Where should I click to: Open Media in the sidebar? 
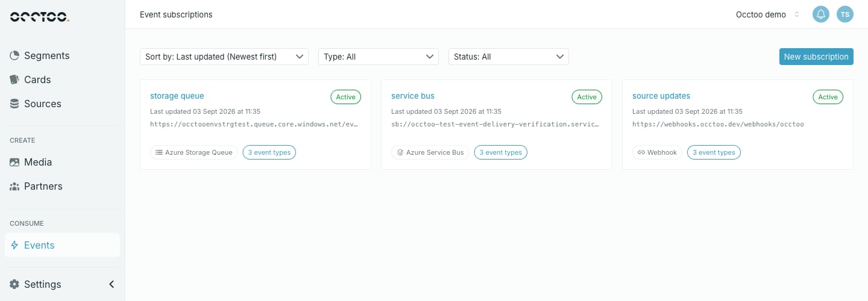pos(62,162)
